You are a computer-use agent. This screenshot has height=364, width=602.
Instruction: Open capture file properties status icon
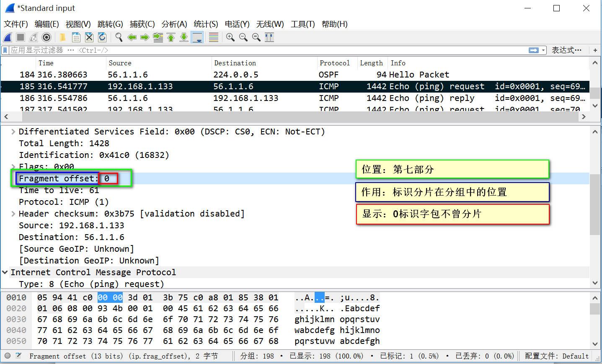click(18, 356)
